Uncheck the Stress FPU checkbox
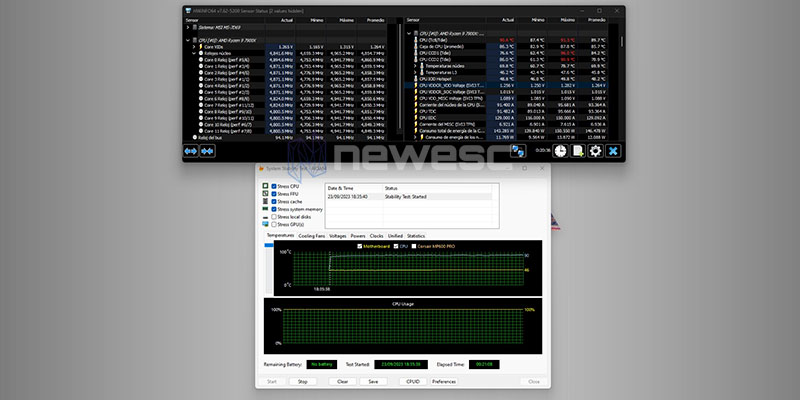The height and width of the screenshot is (400, 800). pos(274,194)
